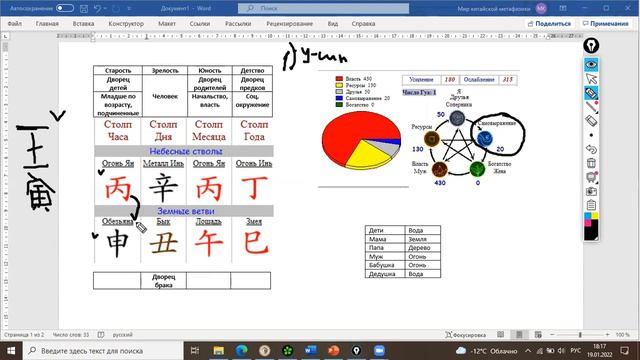
Task: Click the zoom slider handle in status bar
Action: tap(580, 335)
